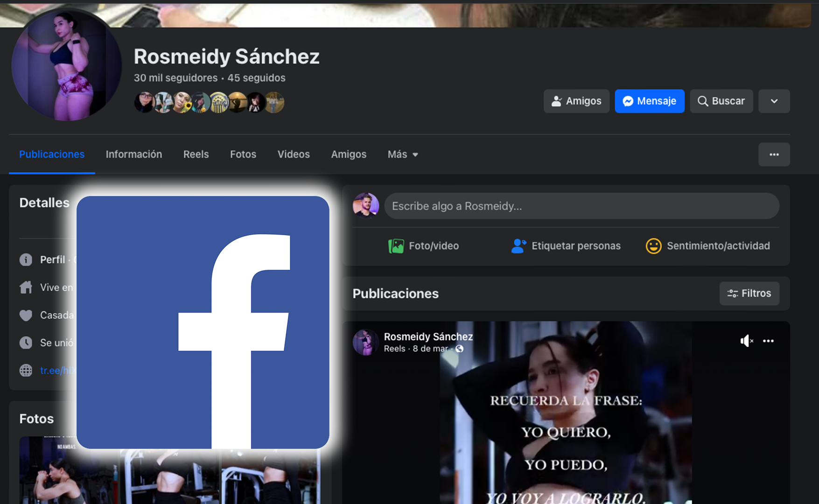Open the three-dot profile options menu
The height and width of the screenshot is (504, 819).
(x=774, y=154)
